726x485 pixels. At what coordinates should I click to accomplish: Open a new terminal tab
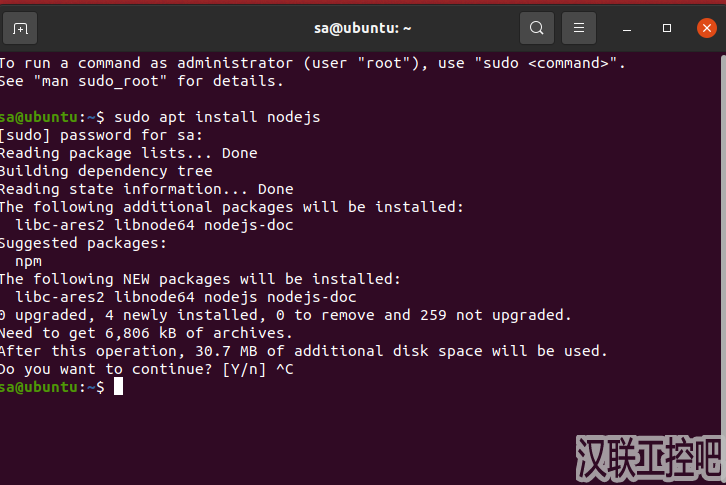20,28
